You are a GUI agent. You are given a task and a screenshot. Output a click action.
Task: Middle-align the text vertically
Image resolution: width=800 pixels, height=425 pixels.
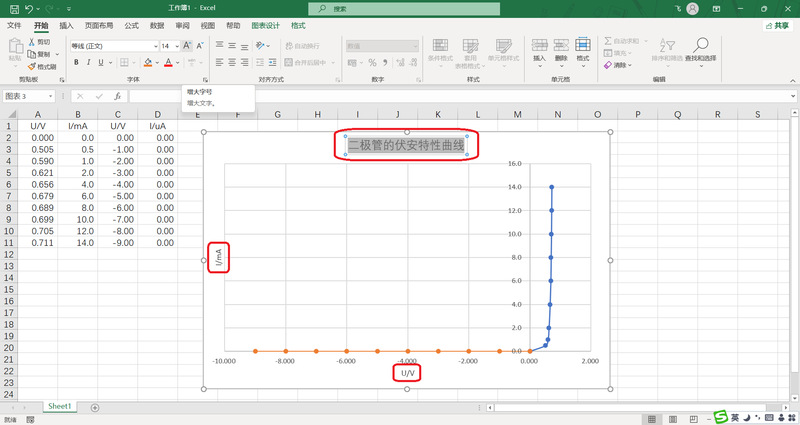[232, 45]
